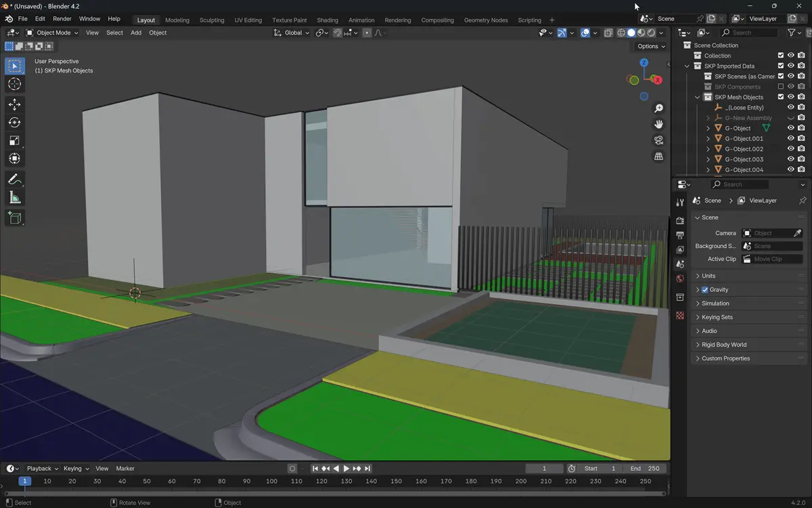Switch to orthographic/perspective view grid icon
Screen dimensions: 812x508
coord(658,156)
